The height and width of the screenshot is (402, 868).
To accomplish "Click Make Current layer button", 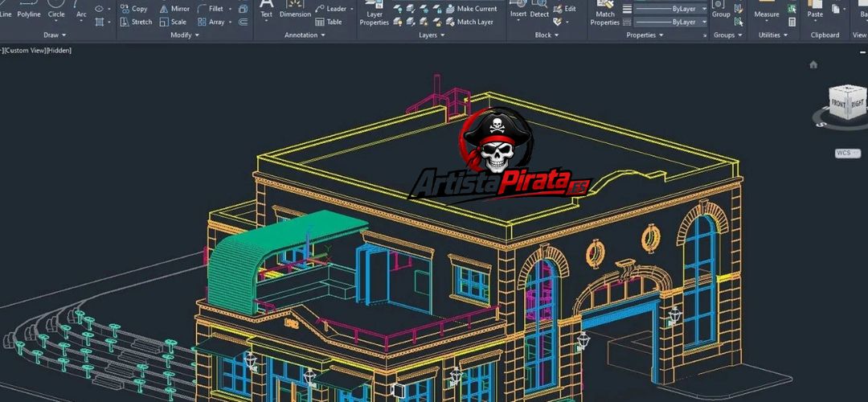I will point(471,9).
